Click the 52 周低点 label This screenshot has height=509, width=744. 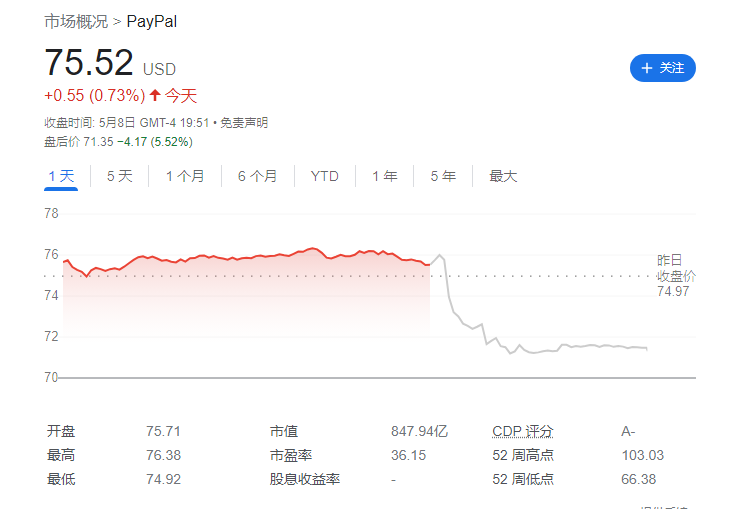[x=523, y=479]
